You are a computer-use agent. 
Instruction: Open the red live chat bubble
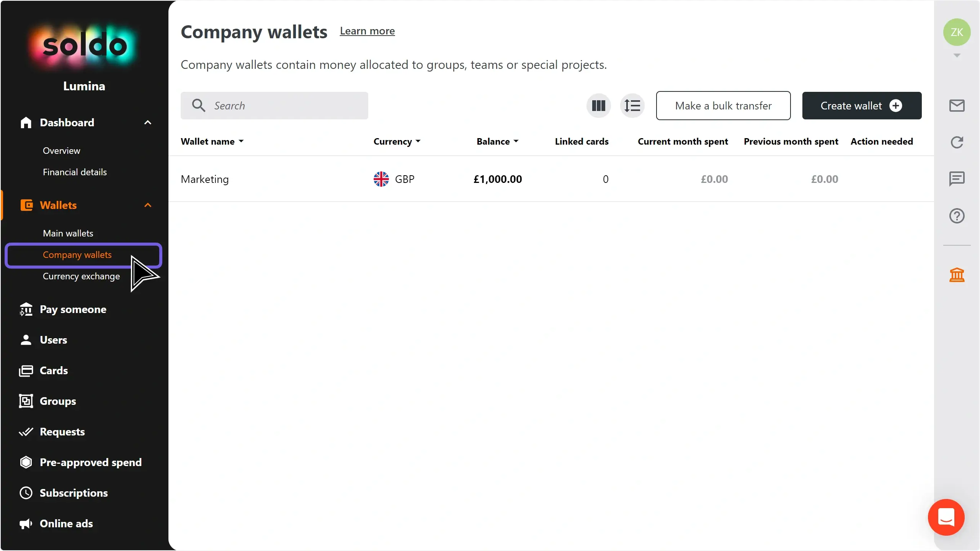[946, 517]
